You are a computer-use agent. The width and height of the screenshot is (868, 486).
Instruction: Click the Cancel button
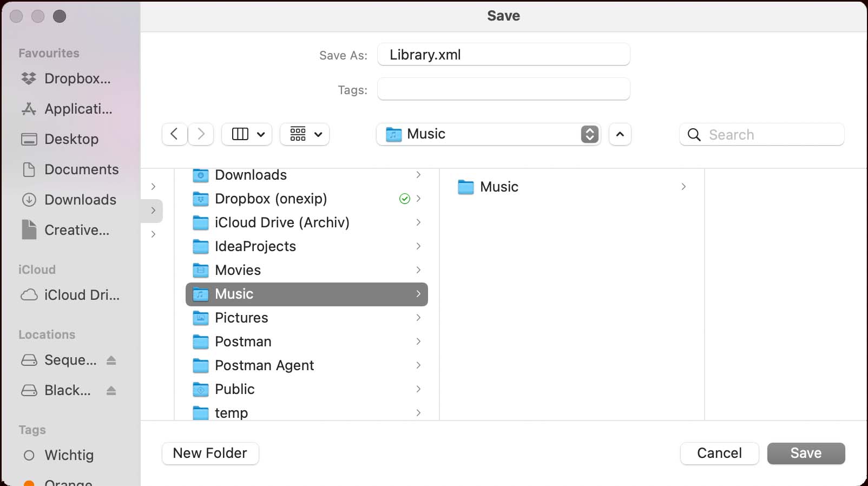click(719, 454)
